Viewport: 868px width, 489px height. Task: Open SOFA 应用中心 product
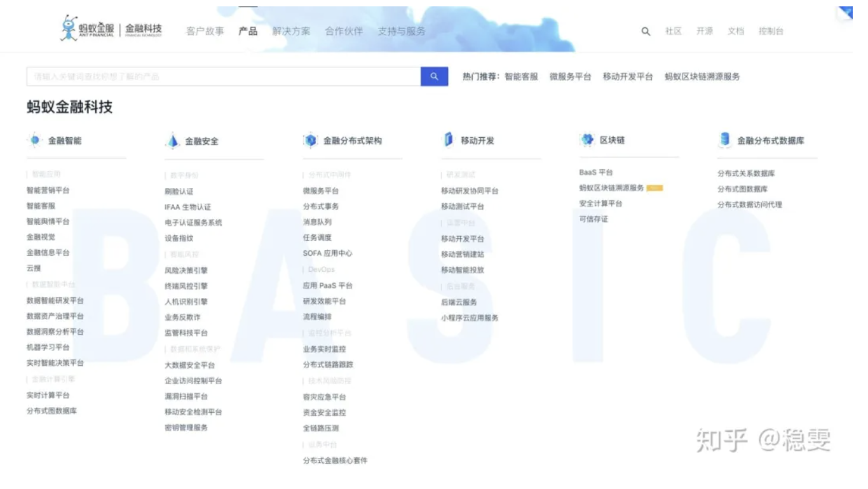[327, 253]
